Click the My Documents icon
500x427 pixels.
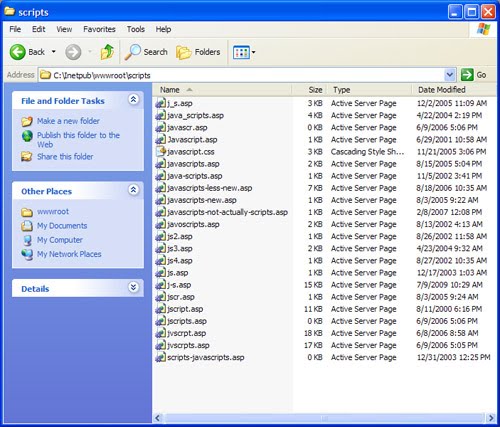(27, 226)
